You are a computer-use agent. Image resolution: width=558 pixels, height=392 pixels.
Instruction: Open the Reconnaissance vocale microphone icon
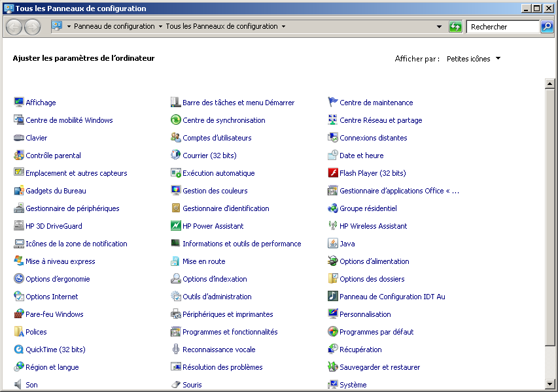[x=176, y=350]
